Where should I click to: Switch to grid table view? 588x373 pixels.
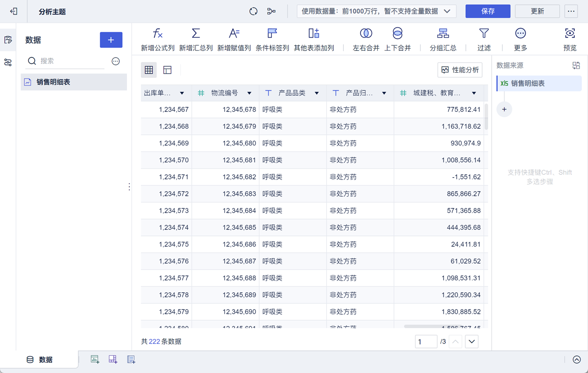tap(149, 70)
